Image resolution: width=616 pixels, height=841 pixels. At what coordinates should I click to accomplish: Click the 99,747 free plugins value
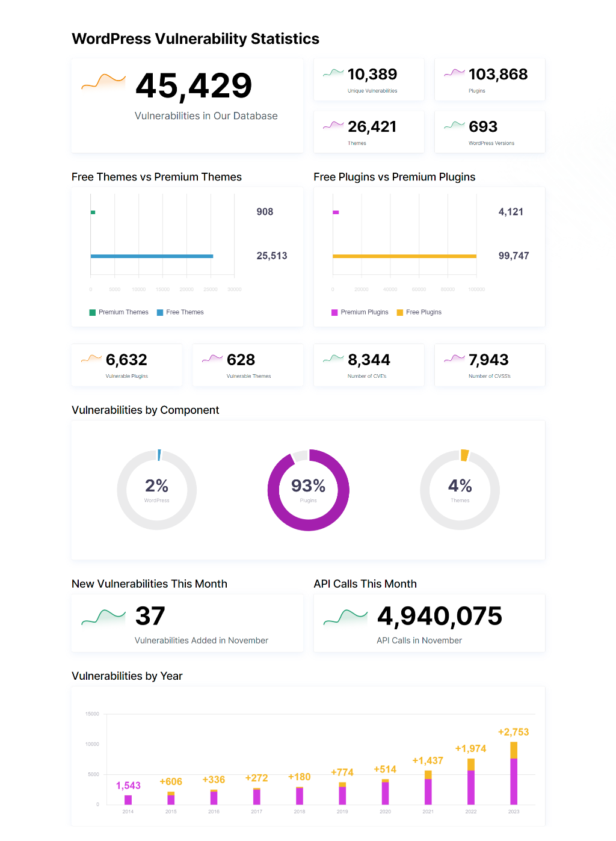[x=514, y=256]
